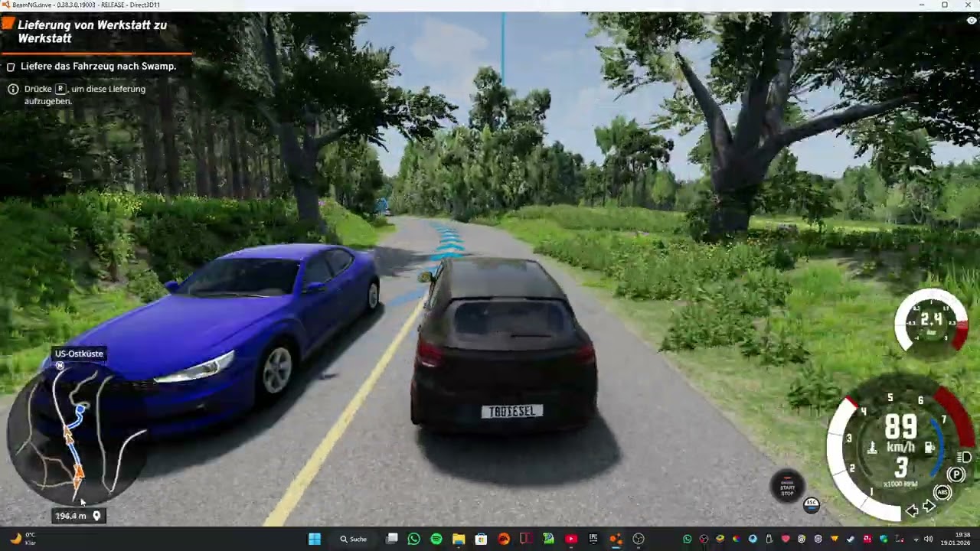The image size is (980, 551).
Task: Open the Windows Start menu
Action: [314, 539]
